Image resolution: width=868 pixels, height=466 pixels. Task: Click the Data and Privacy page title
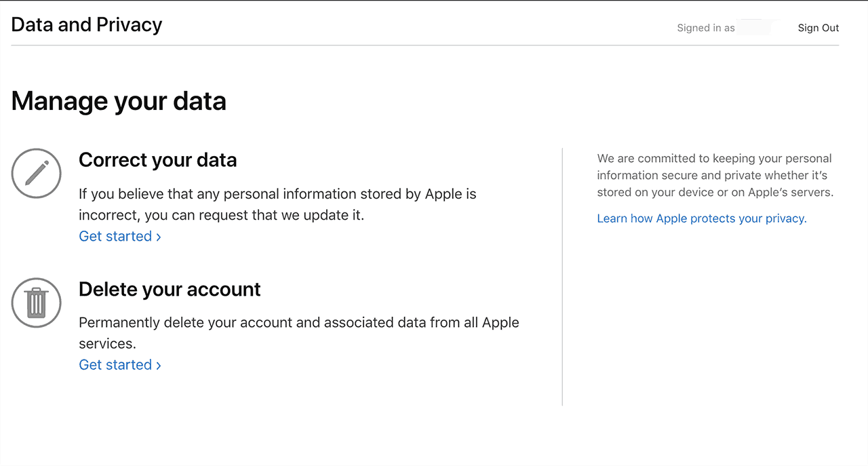click(x=87, y=25)
